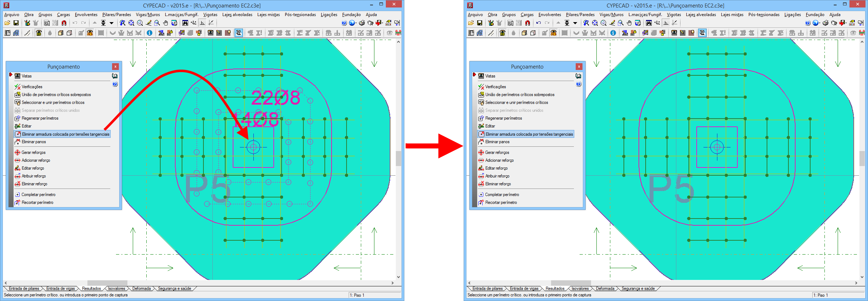Image resolution: width=868 pixels, height=301 pixels.
Task: Open the Ajuda menu in right window
Action: (x=835, y=15)
